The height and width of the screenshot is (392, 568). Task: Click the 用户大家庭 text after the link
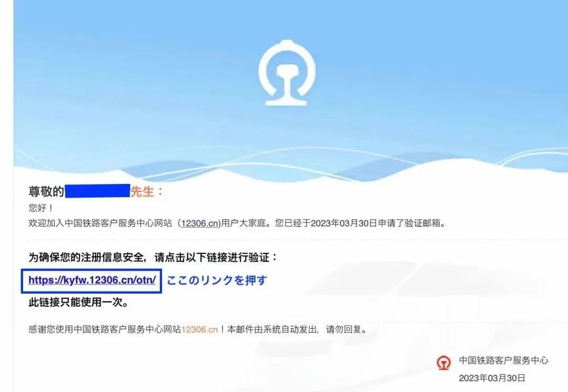(244, 223)
